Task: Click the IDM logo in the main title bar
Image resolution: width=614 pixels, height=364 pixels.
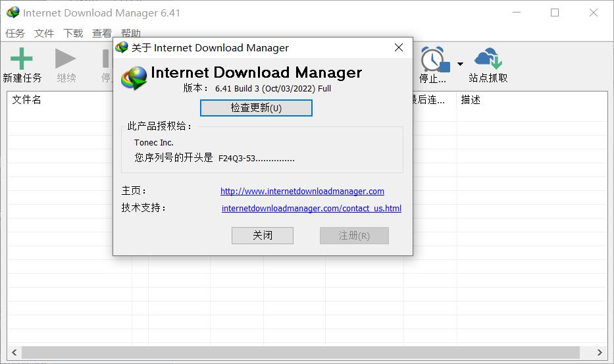Action: coord(13,13)
